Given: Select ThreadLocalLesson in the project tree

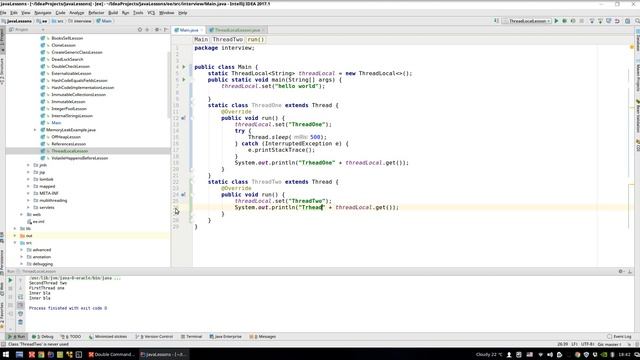Looking at the screenshot, I should click(69, 151).
